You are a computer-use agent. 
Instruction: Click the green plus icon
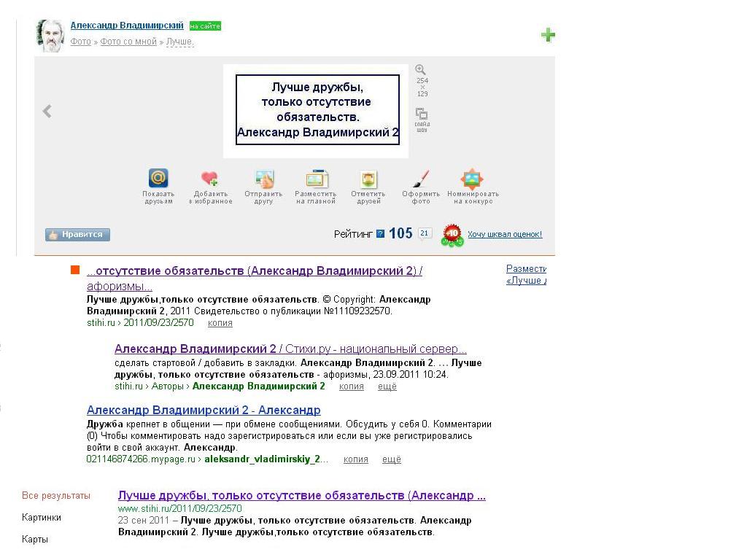548,35
